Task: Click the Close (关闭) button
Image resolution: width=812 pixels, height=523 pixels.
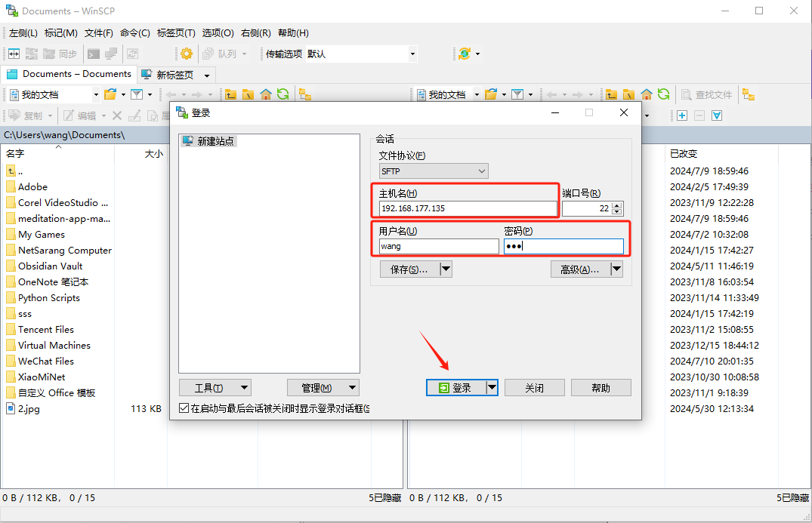Action: pos(535,387)
